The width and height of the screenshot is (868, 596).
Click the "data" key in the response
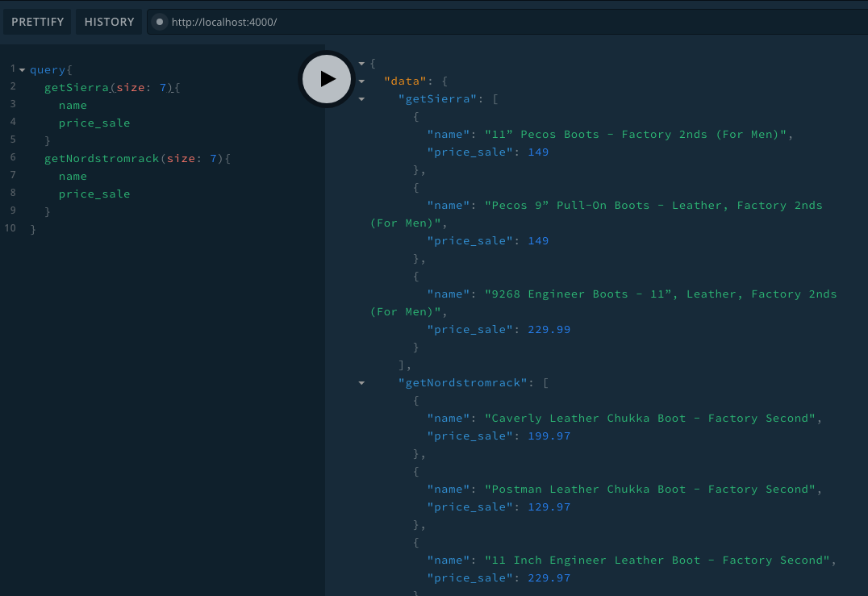pos(405,81)
